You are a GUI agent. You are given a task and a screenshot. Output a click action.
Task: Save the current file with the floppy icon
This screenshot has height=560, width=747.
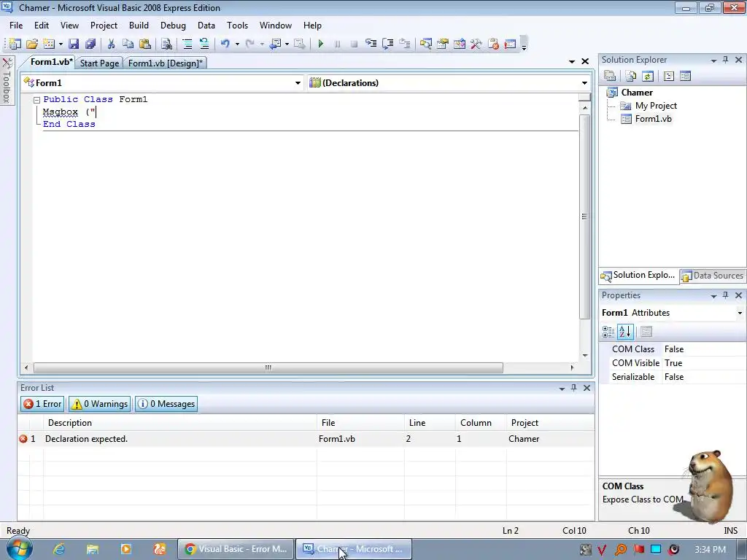pos(74,44)
